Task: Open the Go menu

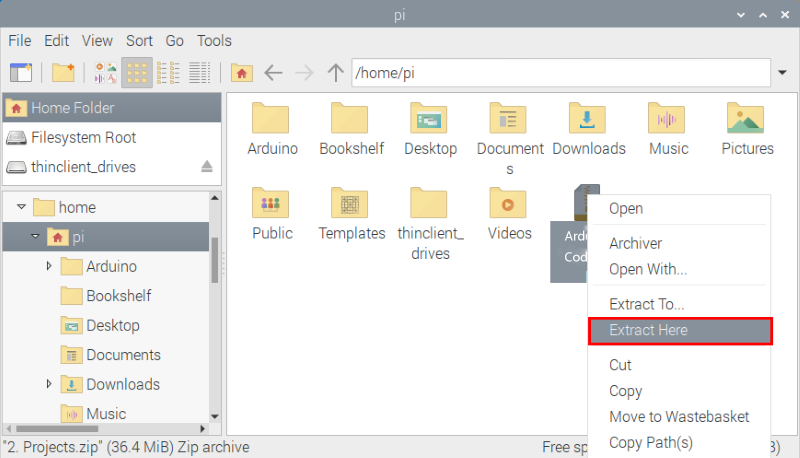Action: coord(174,41)
